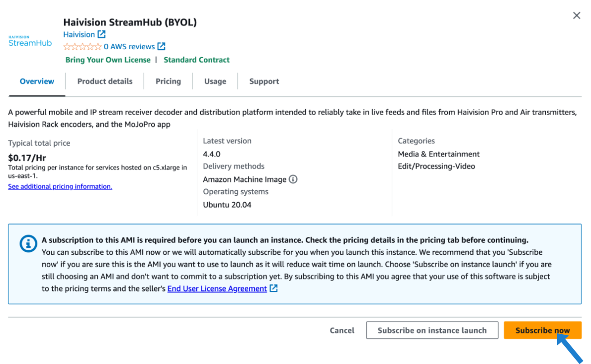Click the Standard Contract label
The image size is (591, 364).
coord(196,60)
